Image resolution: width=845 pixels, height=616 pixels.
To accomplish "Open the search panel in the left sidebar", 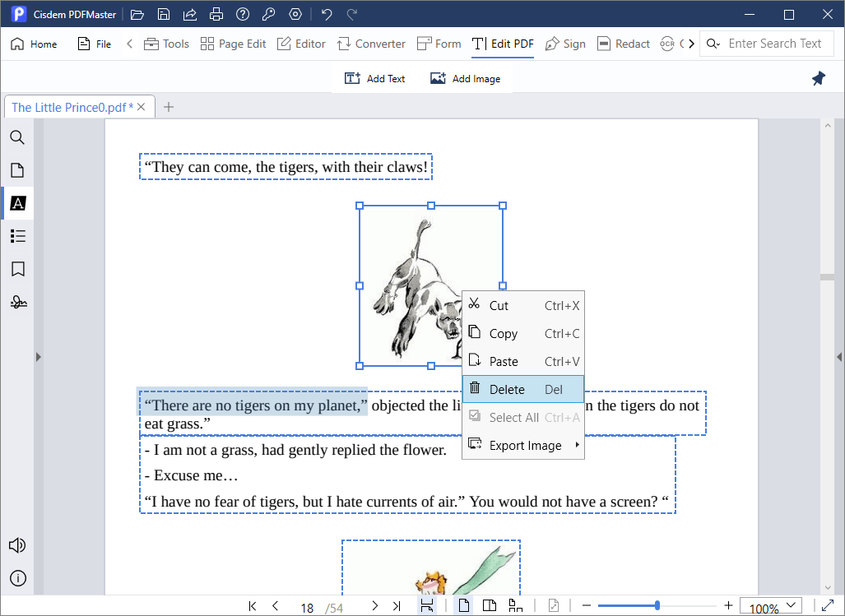I will (x=17, y=137).
